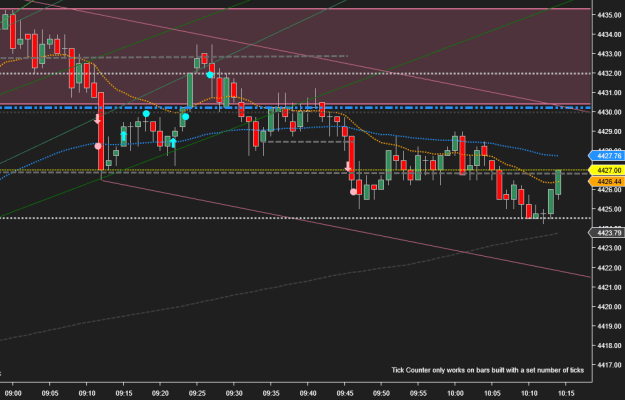Click the 4430.00 price axis label
Viewport: 625px width, 400px height.
609,112
